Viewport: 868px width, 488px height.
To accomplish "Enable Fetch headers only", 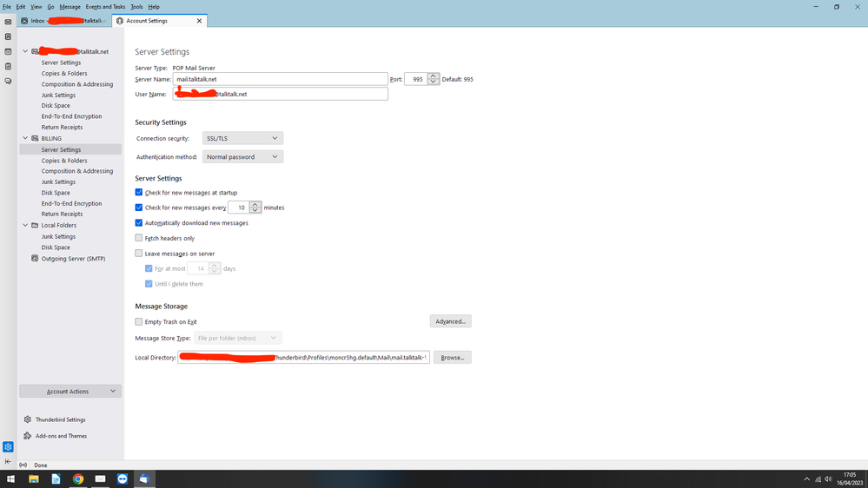I will [x=138, y=238].
